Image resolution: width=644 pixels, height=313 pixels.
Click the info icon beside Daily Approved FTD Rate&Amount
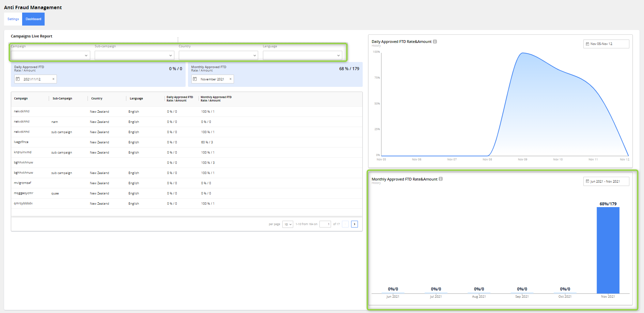[435, 42]
